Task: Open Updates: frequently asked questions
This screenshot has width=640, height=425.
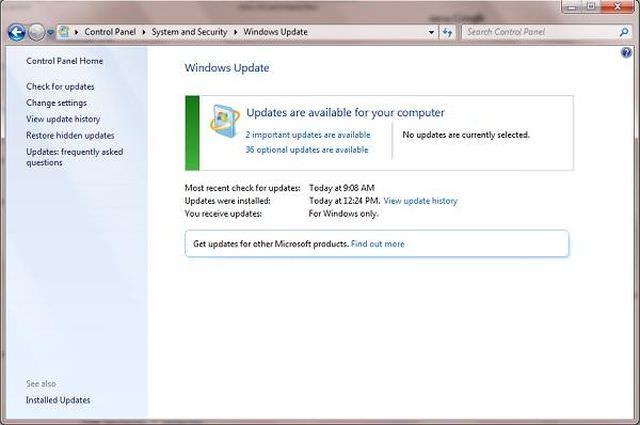Action: [x=74, y=157]
